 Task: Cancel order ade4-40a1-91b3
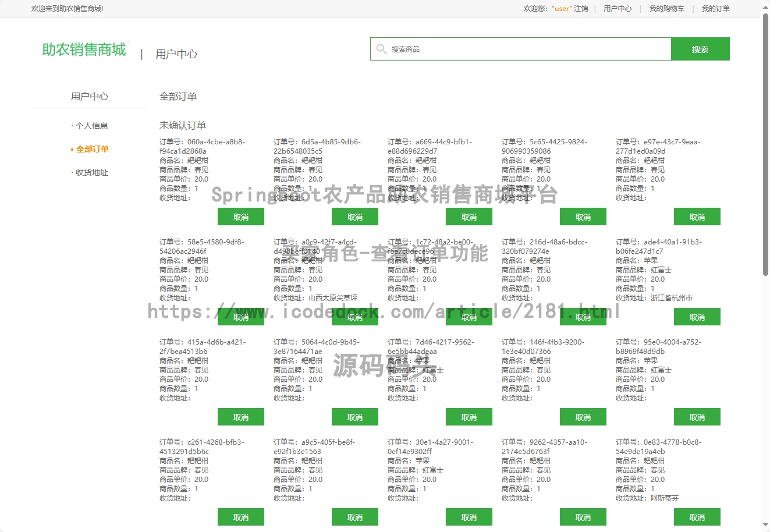(x=697, y=317)
